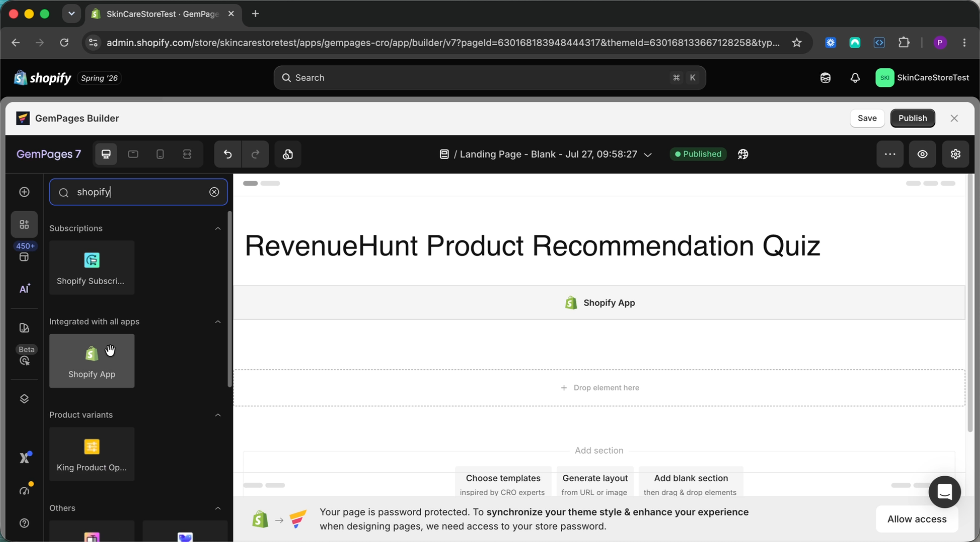This screenshot has width=980, height=542.
Task: Select the full-width layout view icon
Action: 187,154
